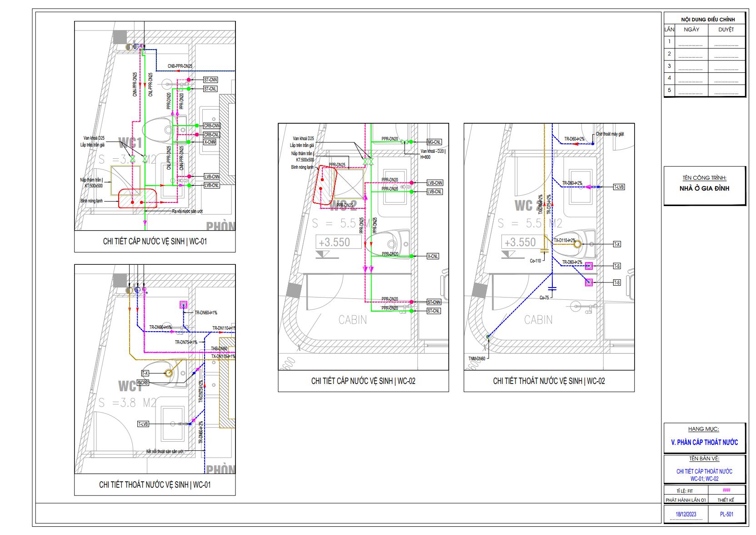Click 'PHÁT HÀNH LẦN 01' cell
The width and height of the screenshot is (756, 535).
pyautogui.click(x=686, y=500)
